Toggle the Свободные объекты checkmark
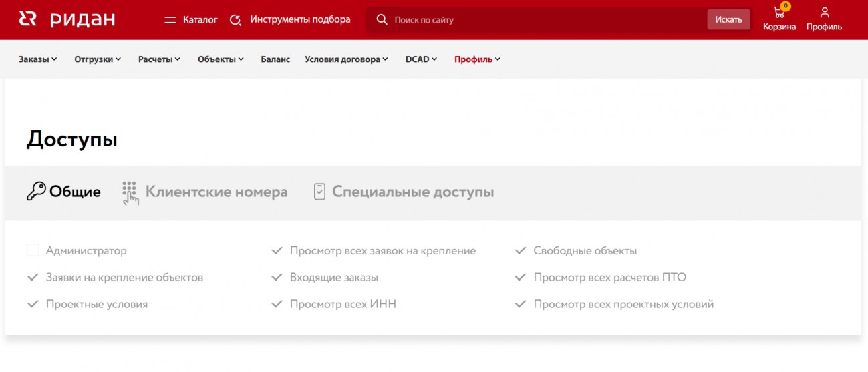The image size is (868, 372). click(x=521, y=251)
